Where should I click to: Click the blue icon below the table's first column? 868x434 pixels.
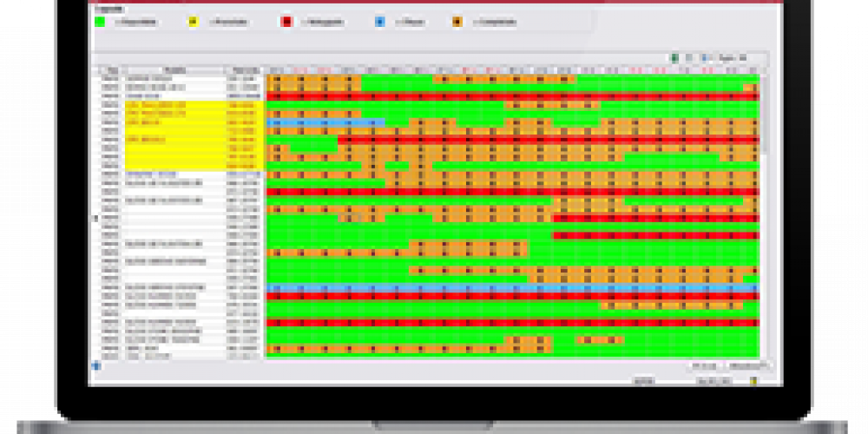95,365
